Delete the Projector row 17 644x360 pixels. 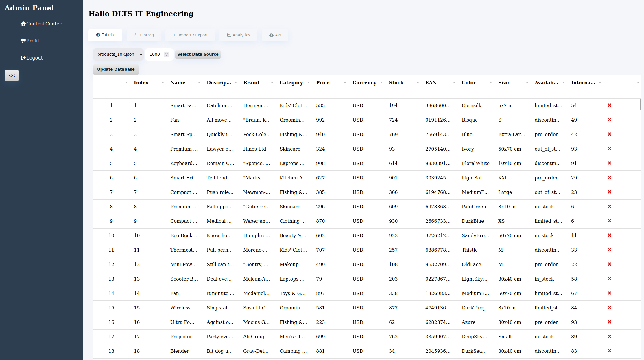(x=609, y=337)
